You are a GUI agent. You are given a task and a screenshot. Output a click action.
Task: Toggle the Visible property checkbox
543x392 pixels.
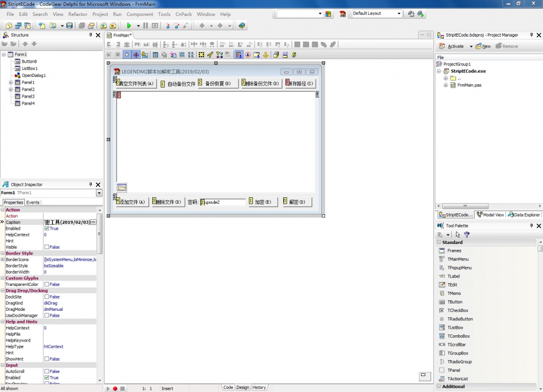(47, 247)
